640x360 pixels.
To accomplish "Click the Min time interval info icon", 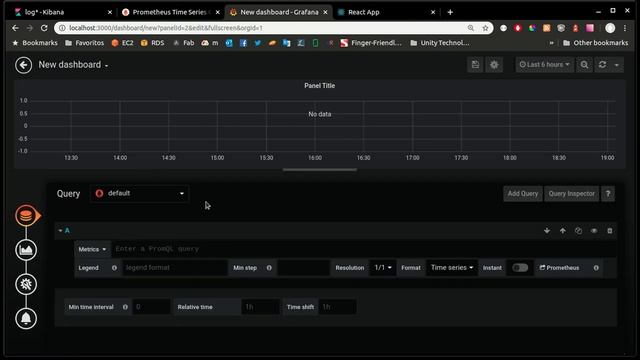I will point(125,307).
